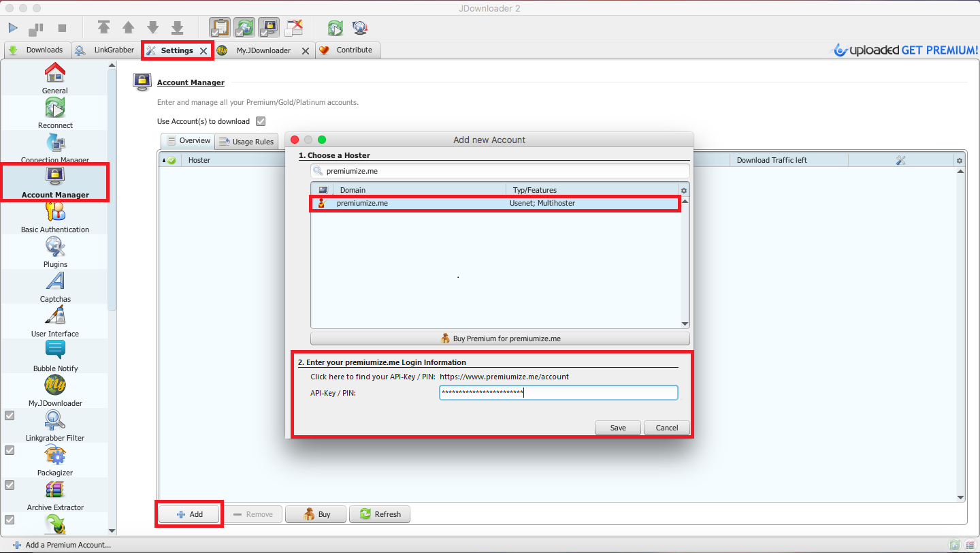
Task: Open Plugins settings in sidebar
Action: click(x=54, y=252)
